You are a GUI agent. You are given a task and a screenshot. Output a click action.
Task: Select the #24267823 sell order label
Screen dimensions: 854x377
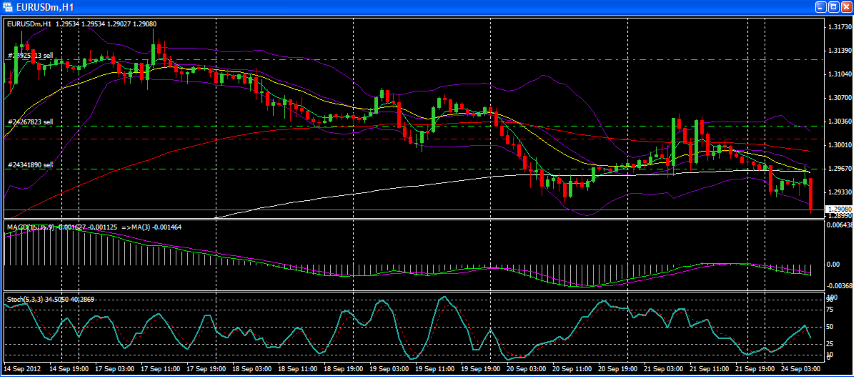[x=30, y=122]
